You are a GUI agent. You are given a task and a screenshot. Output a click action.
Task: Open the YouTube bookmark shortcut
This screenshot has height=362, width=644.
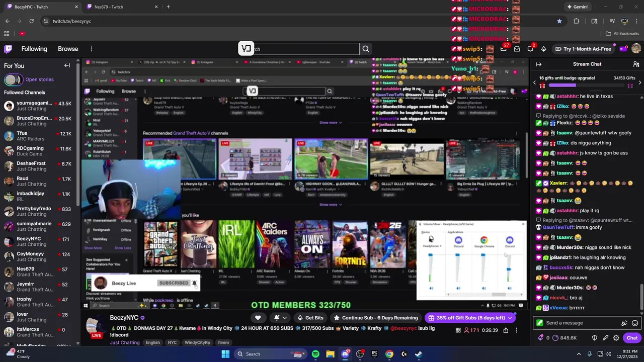(x=22, y=34)
